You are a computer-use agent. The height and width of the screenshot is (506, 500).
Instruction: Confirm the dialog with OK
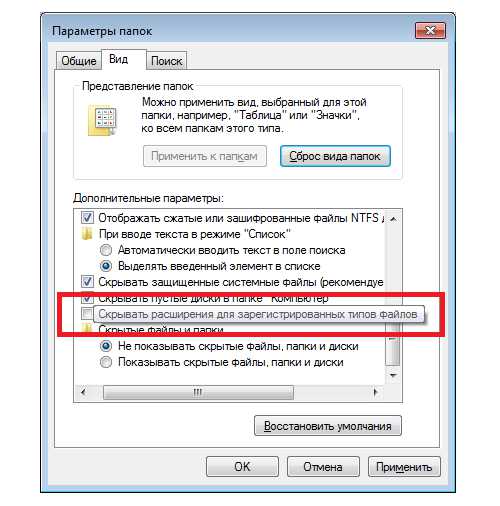click(x=242, y=467)
